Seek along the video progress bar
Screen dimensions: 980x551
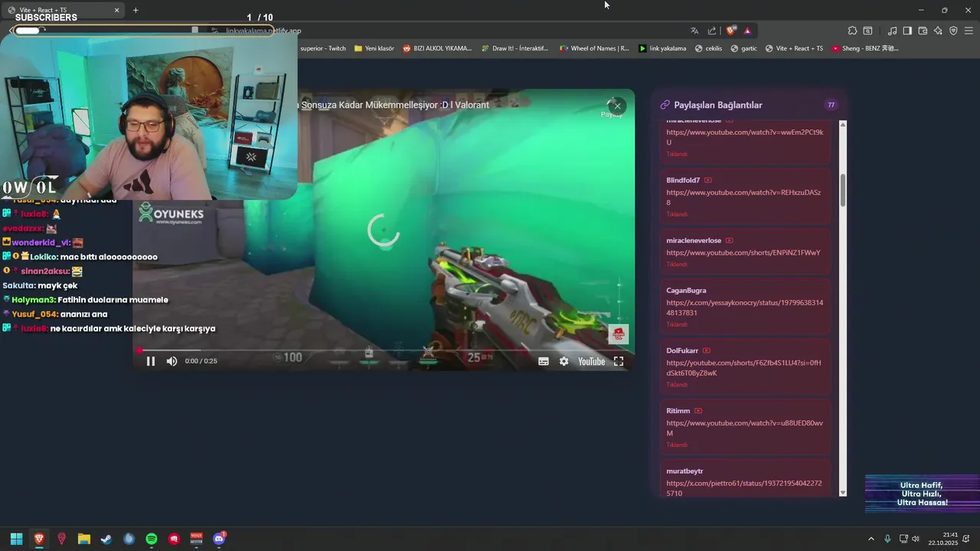(x=383, y=350)
